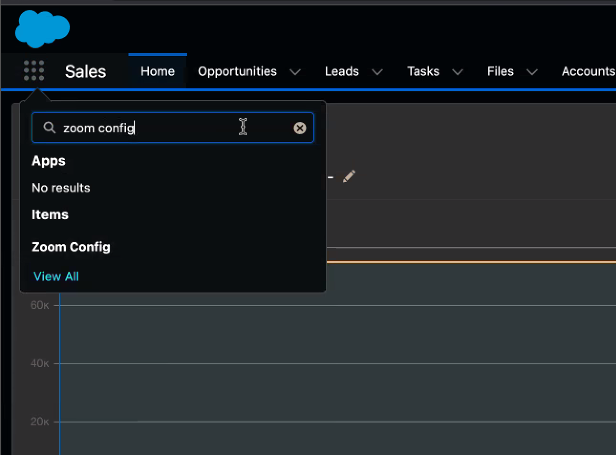Click the pencil edit icon
The image size is (616, 455).
coord(349,176)
